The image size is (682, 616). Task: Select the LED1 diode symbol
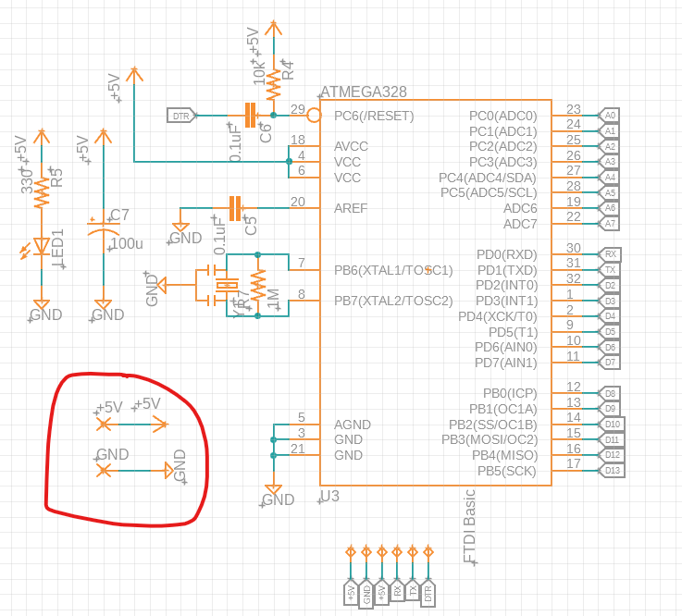[x=41, y=247]
